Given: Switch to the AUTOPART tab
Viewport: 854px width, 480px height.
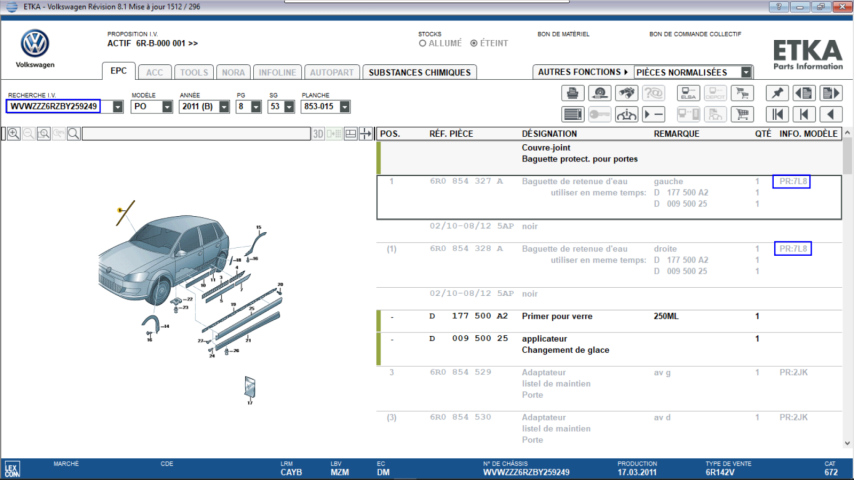Looking at the screenshot, I should (332, 72).
